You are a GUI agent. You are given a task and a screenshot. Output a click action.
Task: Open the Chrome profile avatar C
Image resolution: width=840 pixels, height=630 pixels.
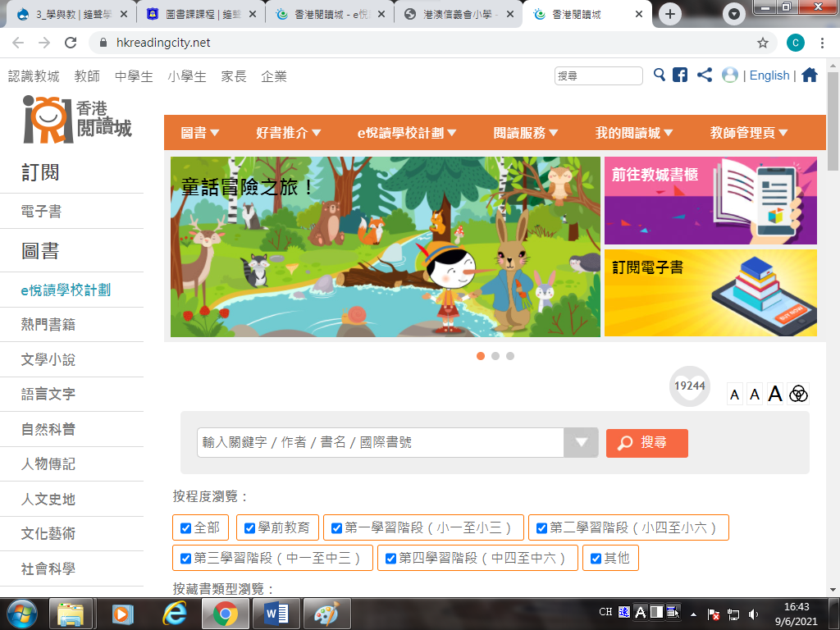(795, 43)
